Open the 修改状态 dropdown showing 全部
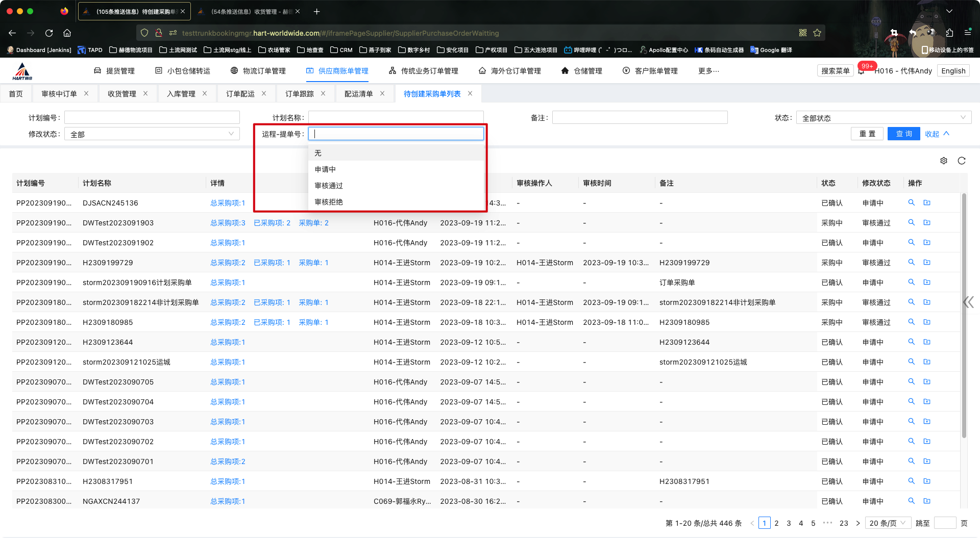Screen dimensions: 980x538 152,134
